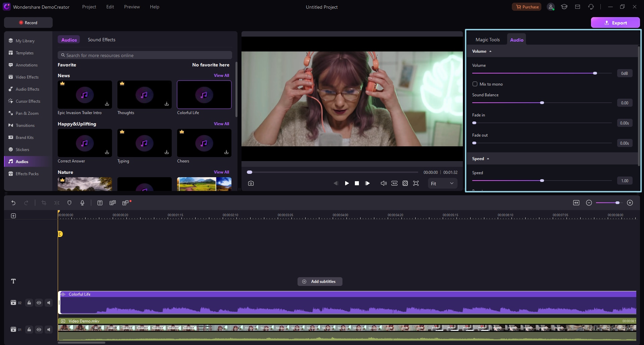Click the Volume slider handle

[x=595, y=73]
